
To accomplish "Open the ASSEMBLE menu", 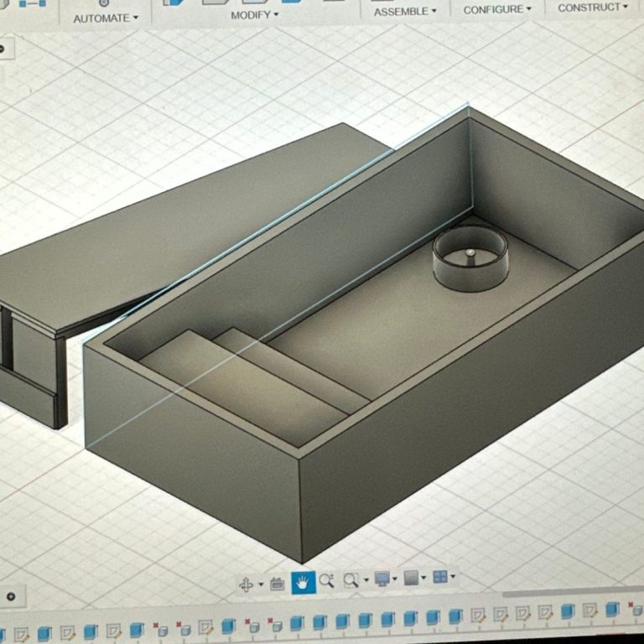I will point(405,12).
